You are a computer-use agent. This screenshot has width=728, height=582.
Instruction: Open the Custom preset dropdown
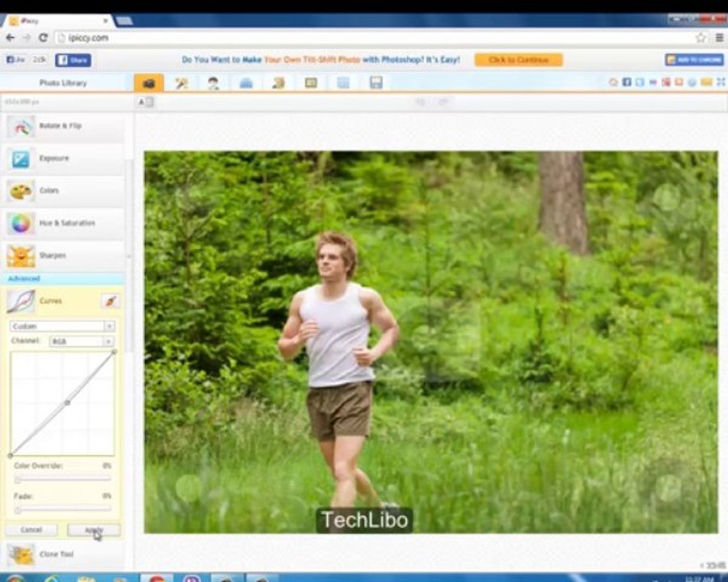point(62,327)
